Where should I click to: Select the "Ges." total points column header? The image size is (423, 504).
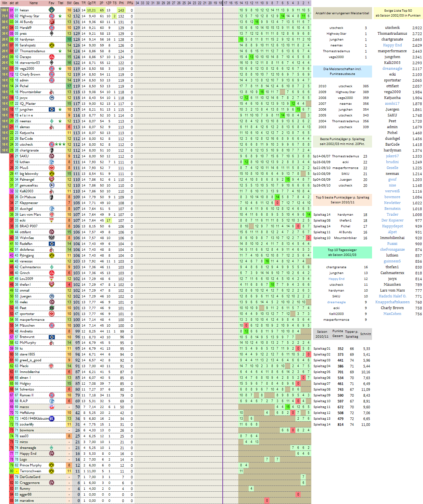click(76, 3)
